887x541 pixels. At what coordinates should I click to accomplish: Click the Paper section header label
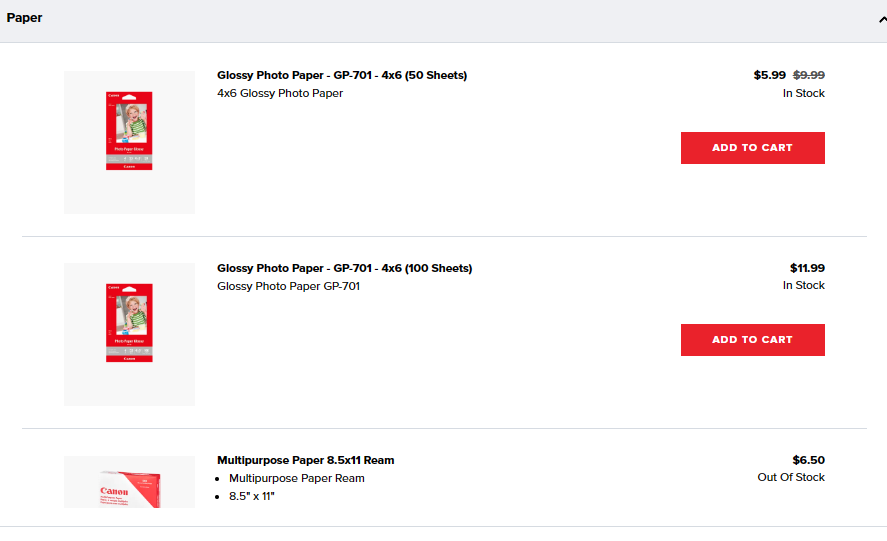point(24,18)
